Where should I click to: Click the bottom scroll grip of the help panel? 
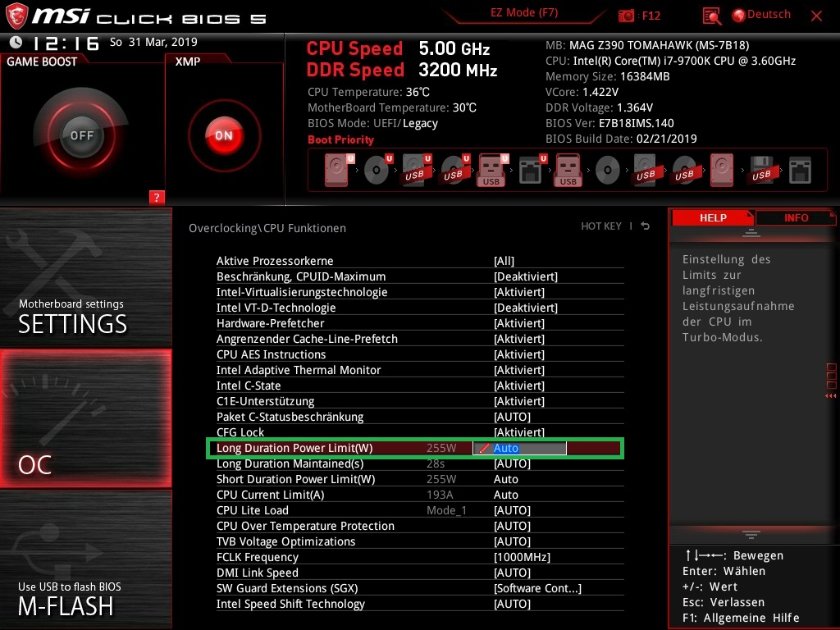pyautogui.click(x=751, y=535)
